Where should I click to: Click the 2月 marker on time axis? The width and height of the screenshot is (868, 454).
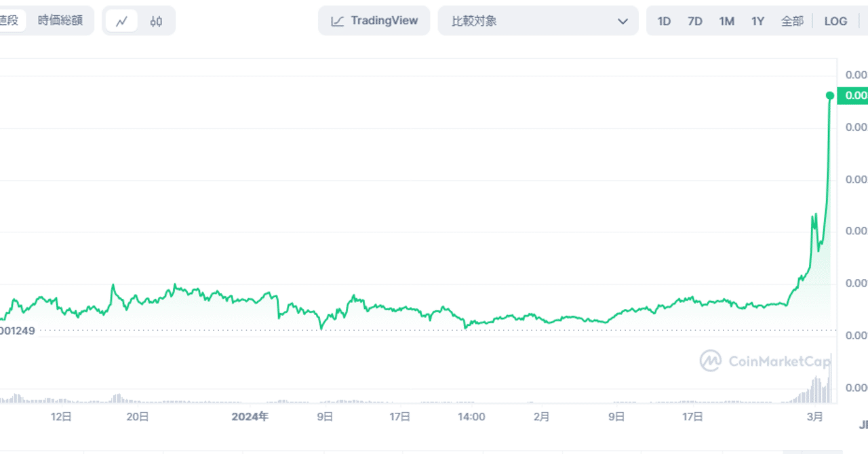(541, 417)
